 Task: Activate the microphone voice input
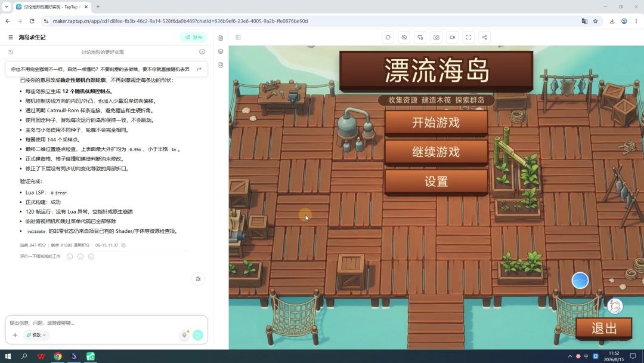point(184,335)
